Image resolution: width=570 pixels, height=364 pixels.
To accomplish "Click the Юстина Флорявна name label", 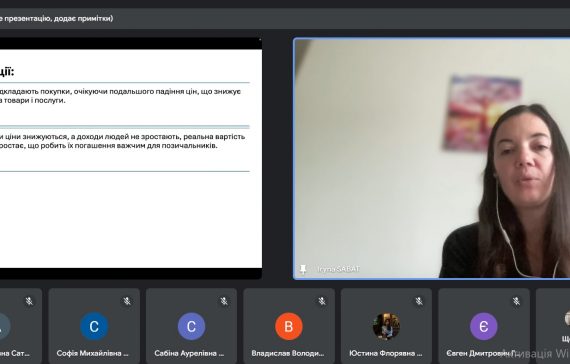I will [x=386, y=353].
